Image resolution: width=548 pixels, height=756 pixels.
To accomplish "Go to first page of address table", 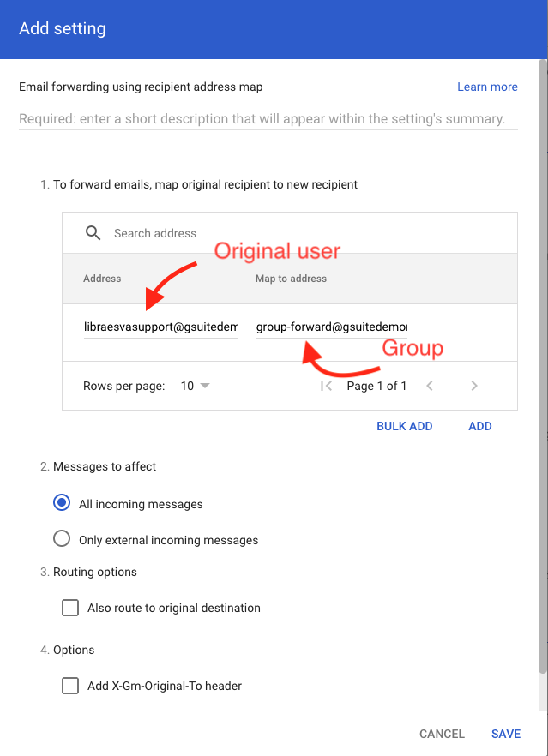I will coord(326,386).
